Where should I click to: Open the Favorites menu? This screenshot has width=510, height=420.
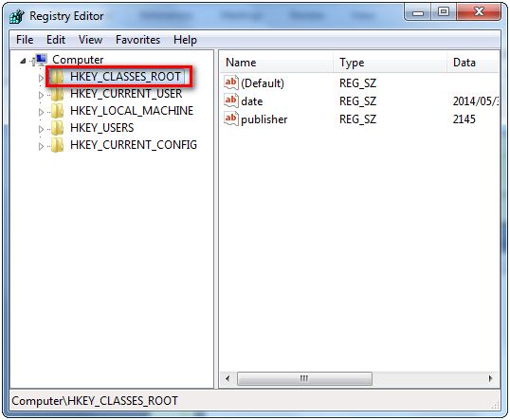click(x=137, y=40)
